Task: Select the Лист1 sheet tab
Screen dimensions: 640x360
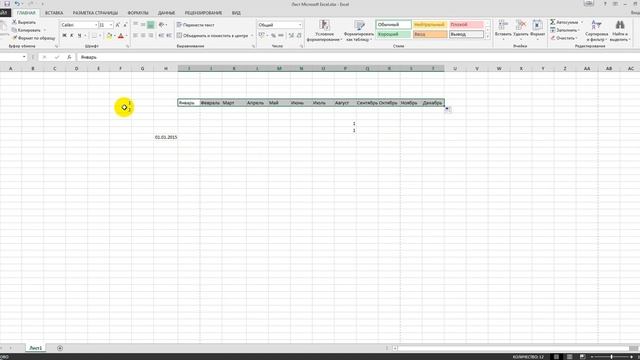Action: point(36,348)
